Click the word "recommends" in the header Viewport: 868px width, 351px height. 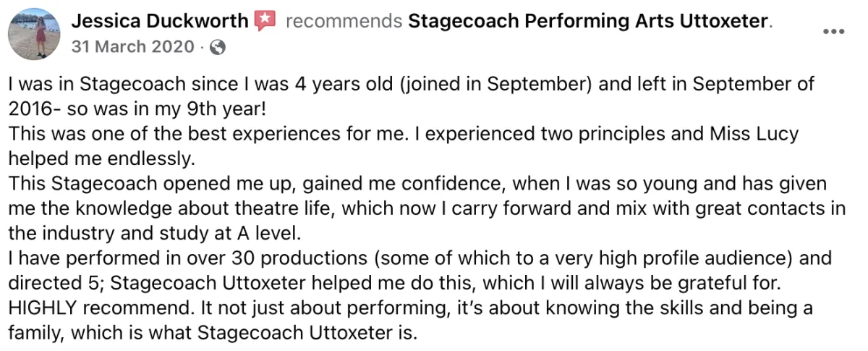coord(344,22)
